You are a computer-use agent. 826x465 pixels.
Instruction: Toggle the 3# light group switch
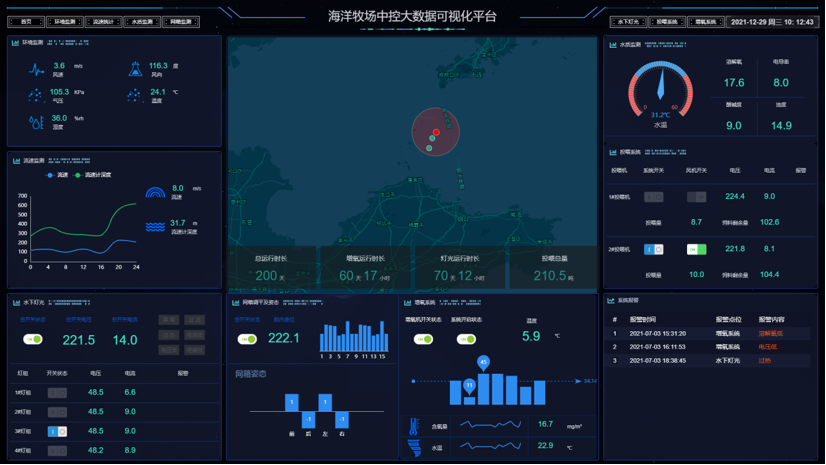pyautogui.click(x=57, y=431)
